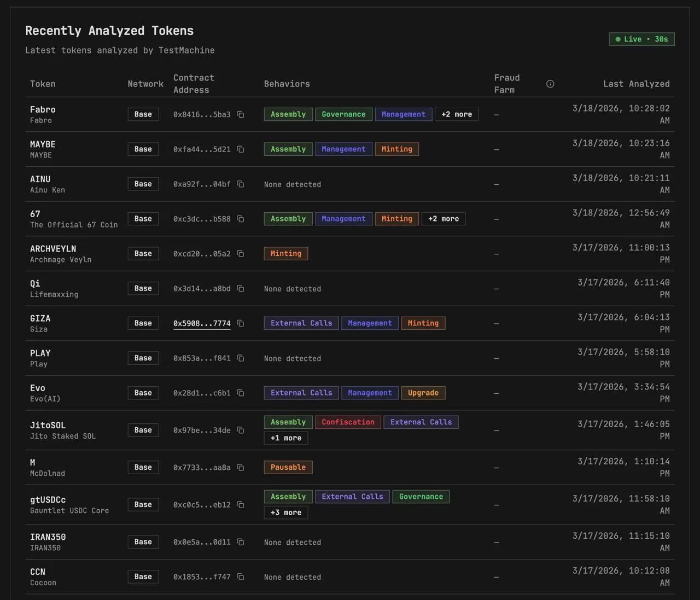The image size is (700, 600).
Task: Click the Pausable badge on the McDolnad row
Action: click(x=288, y=467)
